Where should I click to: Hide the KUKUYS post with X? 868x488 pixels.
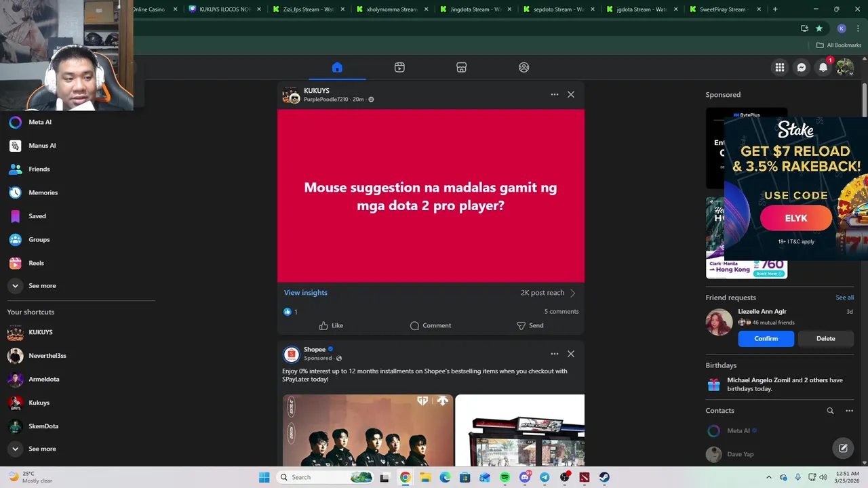pos(571,94)
